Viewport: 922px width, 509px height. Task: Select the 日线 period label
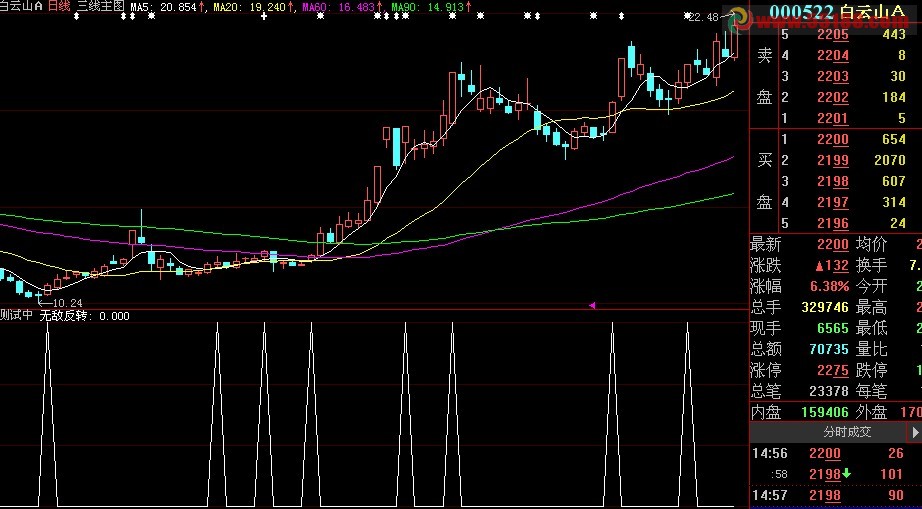coord(58,6)
